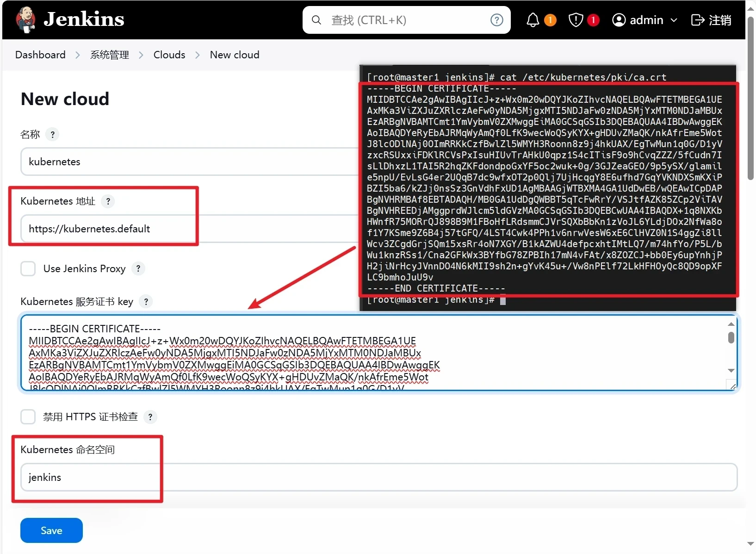Go to Dashboard breadcrumb
Image resolution: width=756 pixels, height=554 pixels.
click(40, 55)
